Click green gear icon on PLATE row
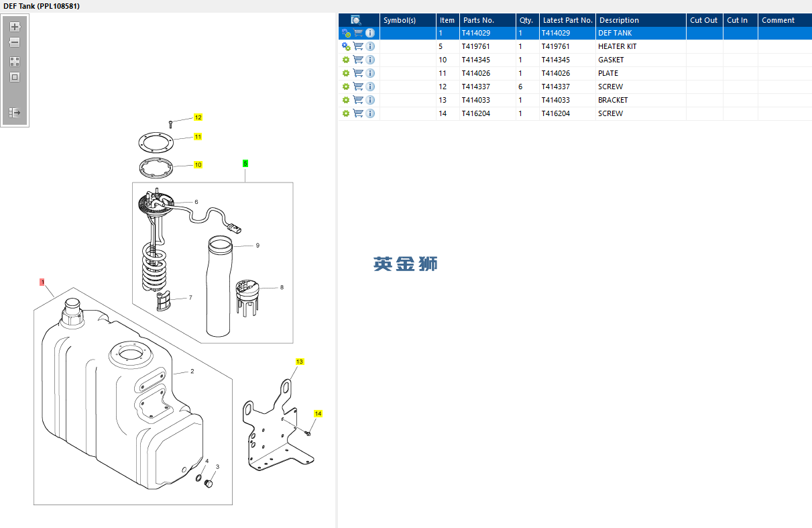Screen dimensions: 812x528 pos(346,73)
